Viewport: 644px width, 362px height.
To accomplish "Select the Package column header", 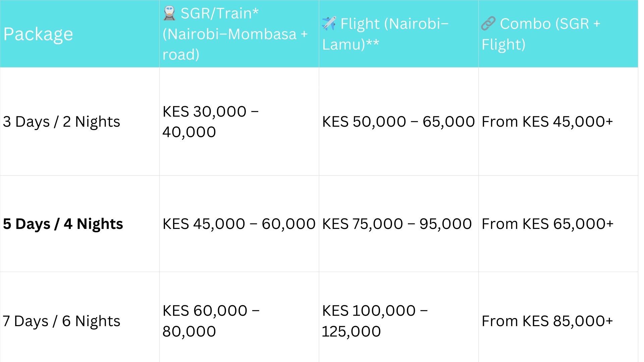I will point(38,34).
